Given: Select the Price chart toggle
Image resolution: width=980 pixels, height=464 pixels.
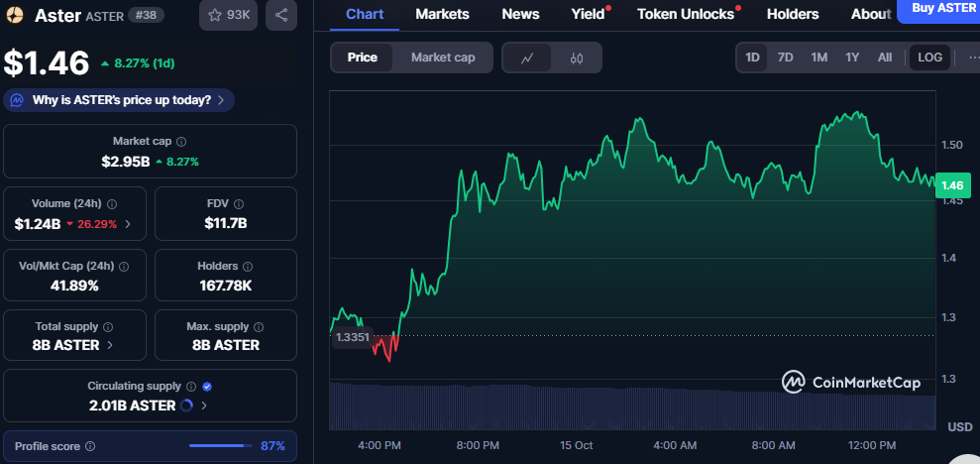Looking at the screenshot, I should (362, 58).
